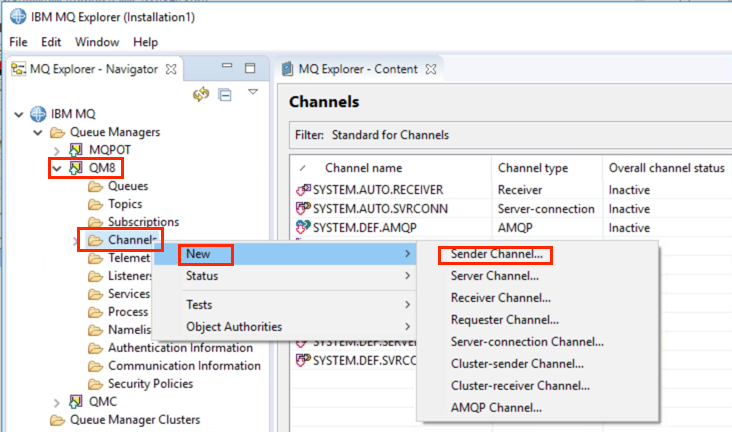732x432 pixels.
Task: Click the SYSTEM.AUTO.SVRCONN channel icon
Action: point(303,208)
